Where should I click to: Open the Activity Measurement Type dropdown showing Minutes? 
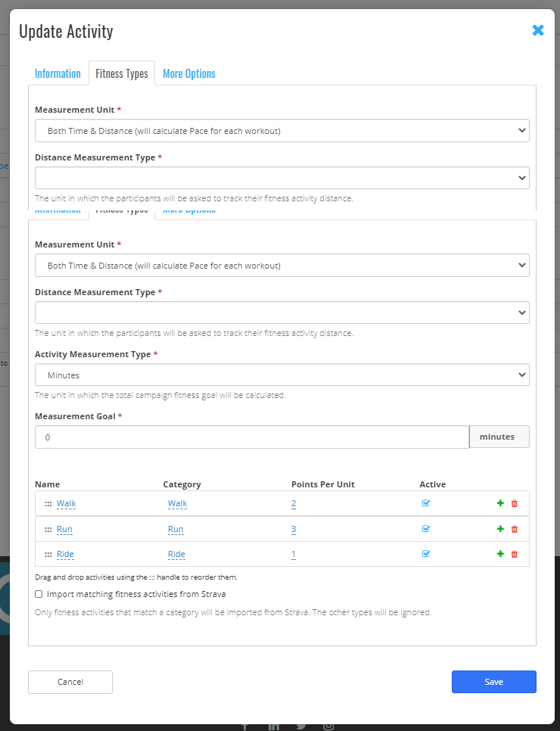coord(282,374)
